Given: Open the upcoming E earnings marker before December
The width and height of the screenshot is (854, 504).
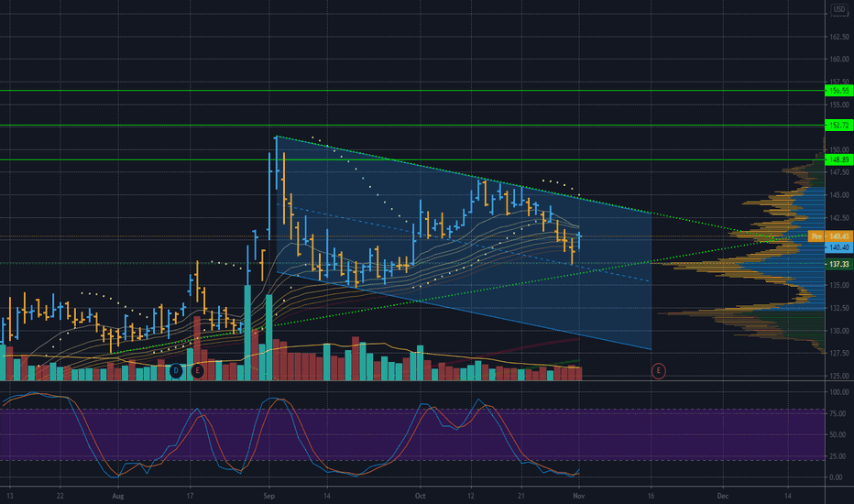Looking at the screenshot, I should 659,371.
